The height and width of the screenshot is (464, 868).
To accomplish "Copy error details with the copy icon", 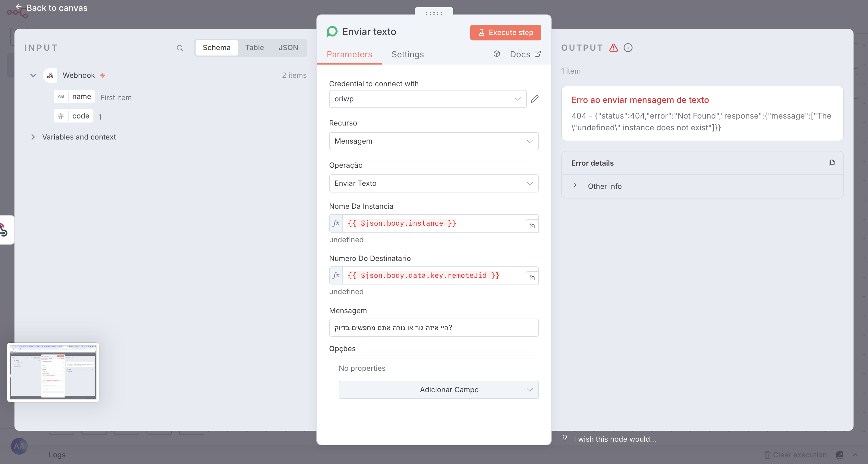I will click(x=831, y=163).
